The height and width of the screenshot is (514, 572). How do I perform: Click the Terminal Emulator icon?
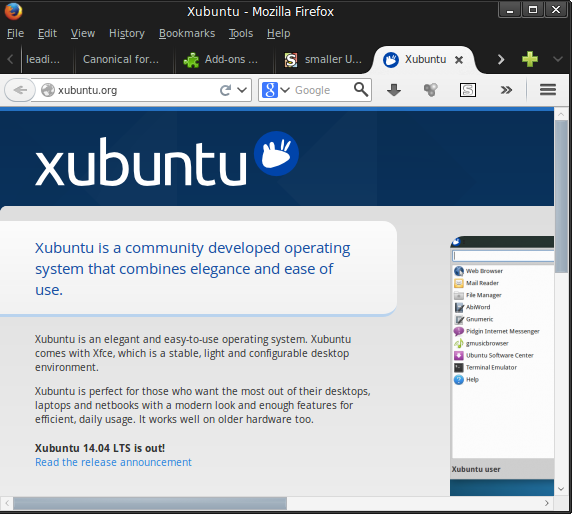(x=459, y=367)
